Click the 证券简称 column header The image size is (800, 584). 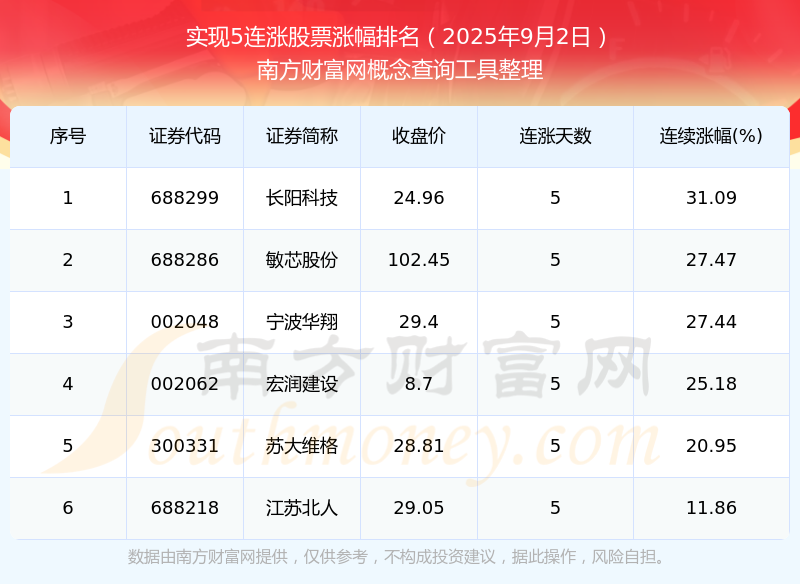click(x=302, y=136)
